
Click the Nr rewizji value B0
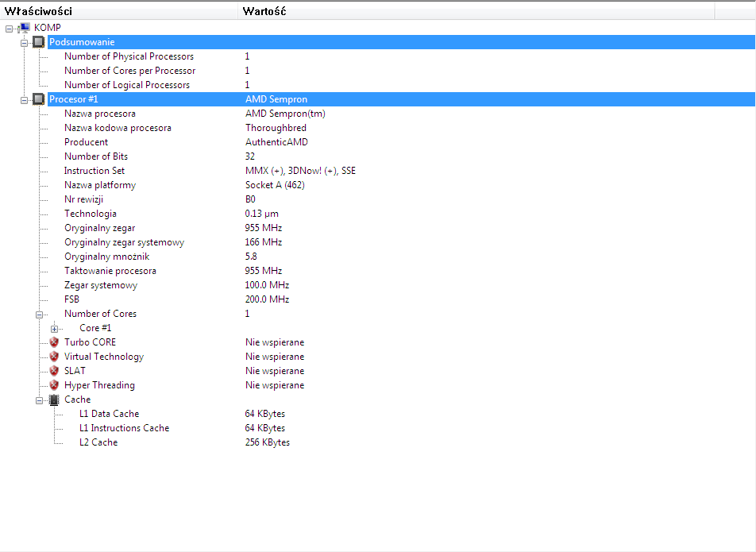250,199
